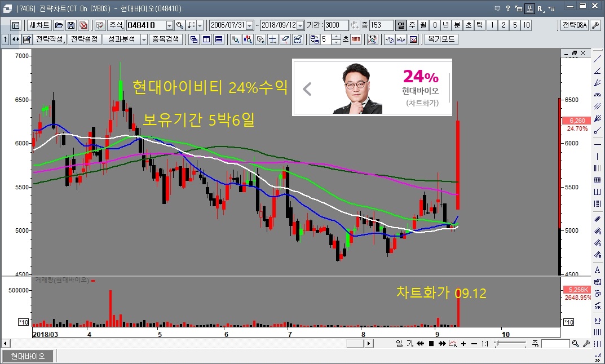Select the eraser tool icon

tap(285, 39)
